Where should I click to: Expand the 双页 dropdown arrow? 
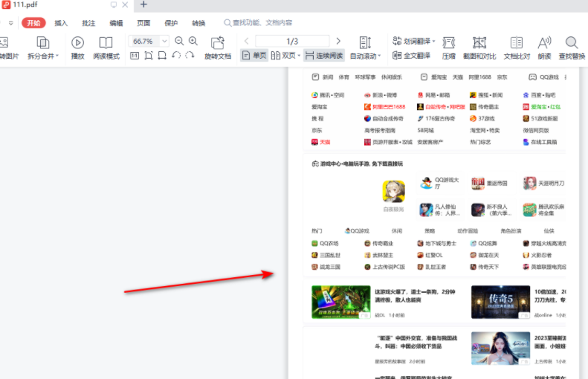tap(299, 56)
